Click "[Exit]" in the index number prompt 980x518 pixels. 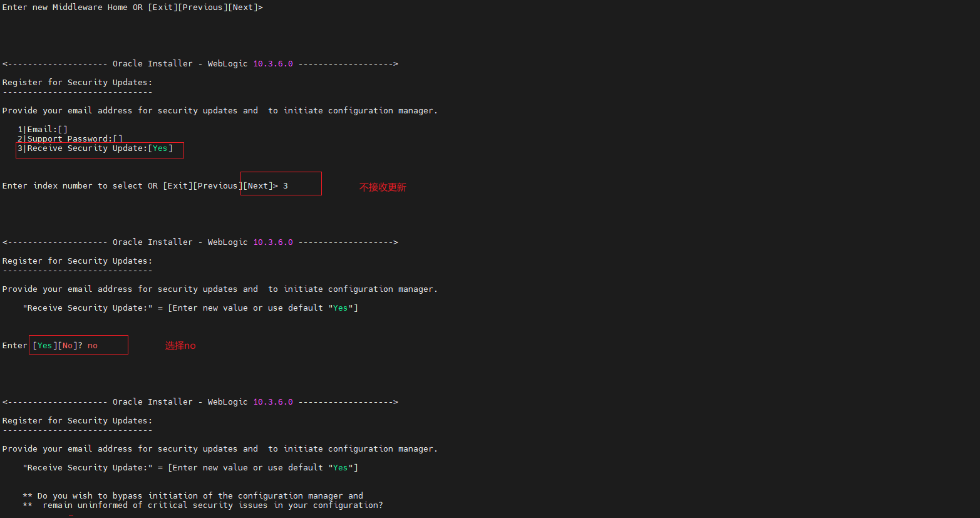(x=178, y=186)
